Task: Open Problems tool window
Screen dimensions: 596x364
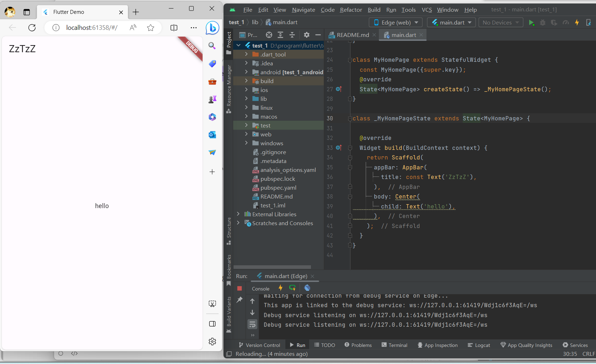Action: pyautogui.click(x=358, y=345)
